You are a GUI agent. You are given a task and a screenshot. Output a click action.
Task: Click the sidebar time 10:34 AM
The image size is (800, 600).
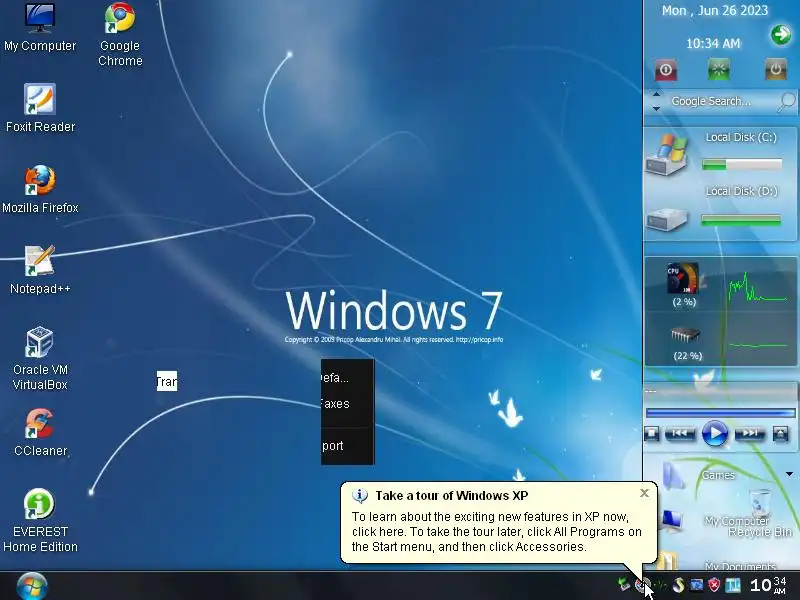[x=713, y=43]
